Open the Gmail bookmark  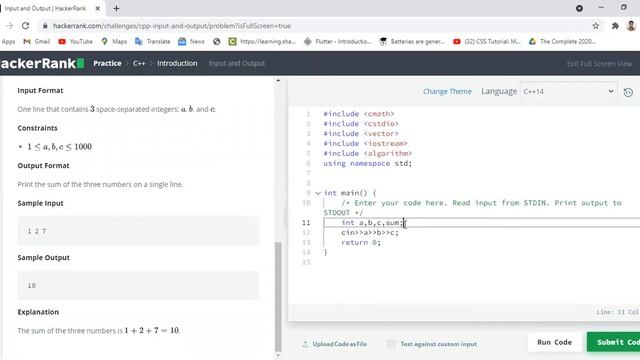point(37,41)
